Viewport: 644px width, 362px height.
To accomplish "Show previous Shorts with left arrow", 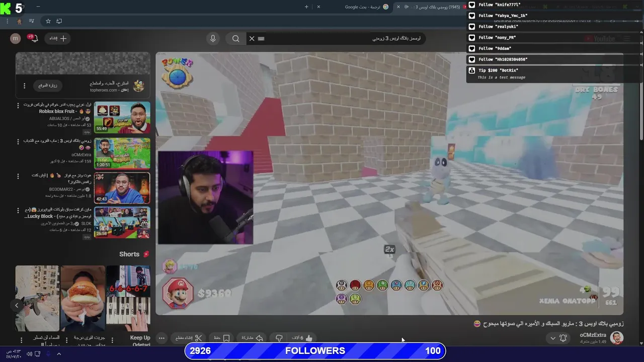I will point(17,305).
